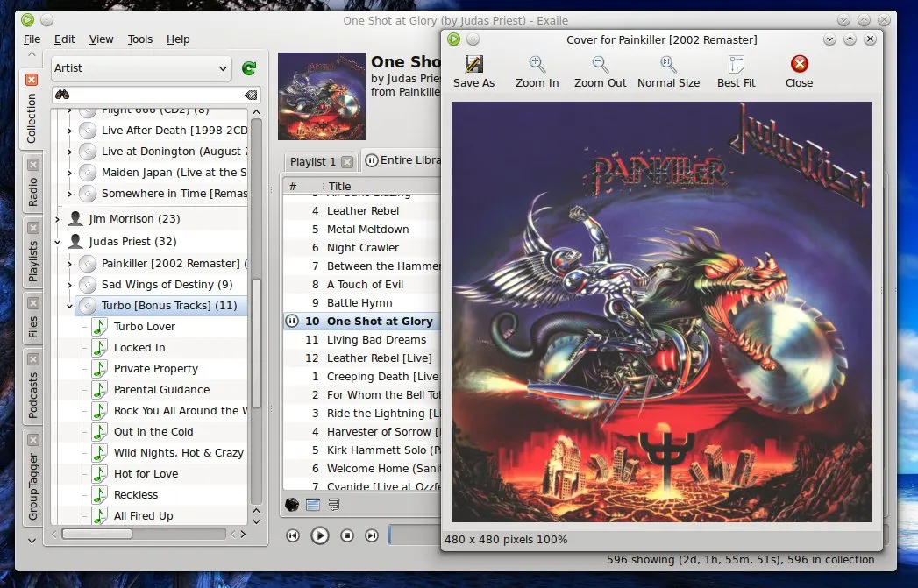Clear the collection search field

(x=251, y=95)
